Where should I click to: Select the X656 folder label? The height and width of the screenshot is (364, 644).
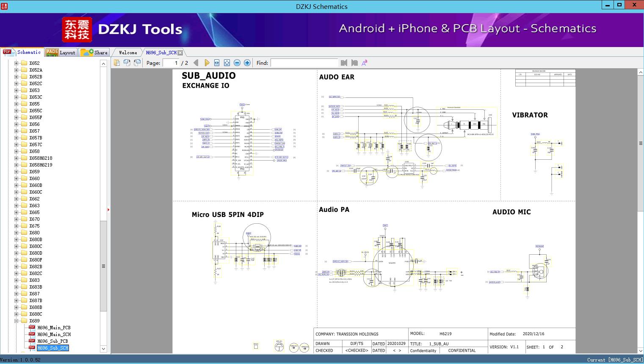(34, 124)
